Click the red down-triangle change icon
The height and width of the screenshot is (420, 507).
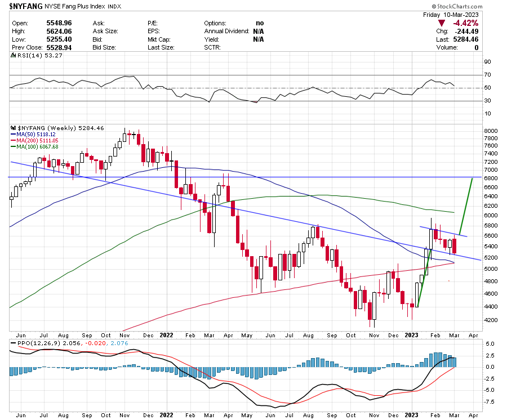(x=442, y=23)
